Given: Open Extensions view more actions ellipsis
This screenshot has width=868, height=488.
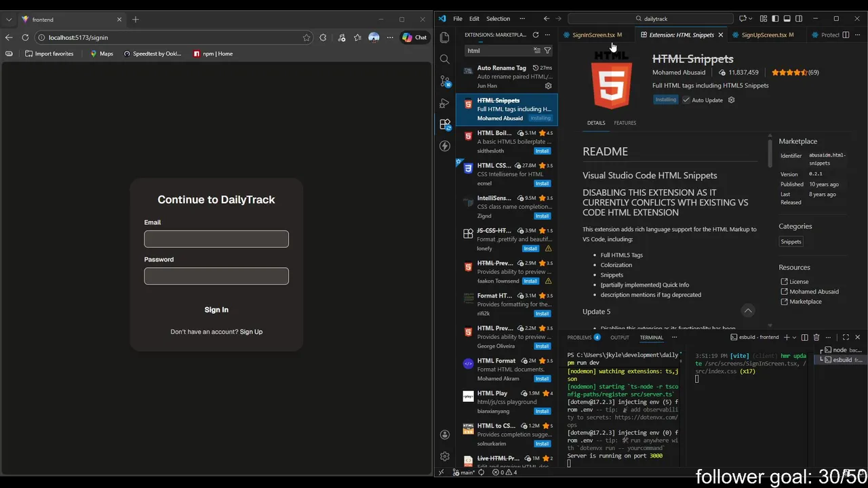Looking at the screenshot, I should tap(547, 35).
